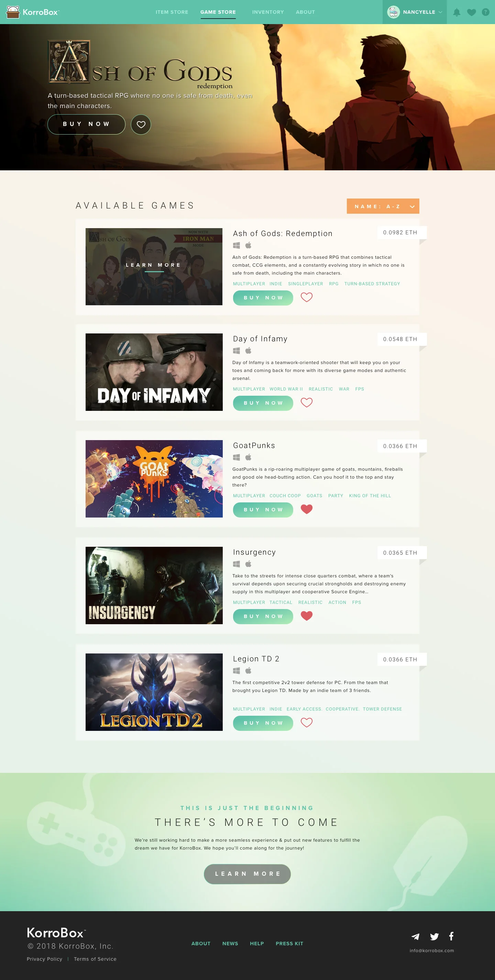
Task: Open the NANCYELLE user account menu
Action: [x=415, y=12]
